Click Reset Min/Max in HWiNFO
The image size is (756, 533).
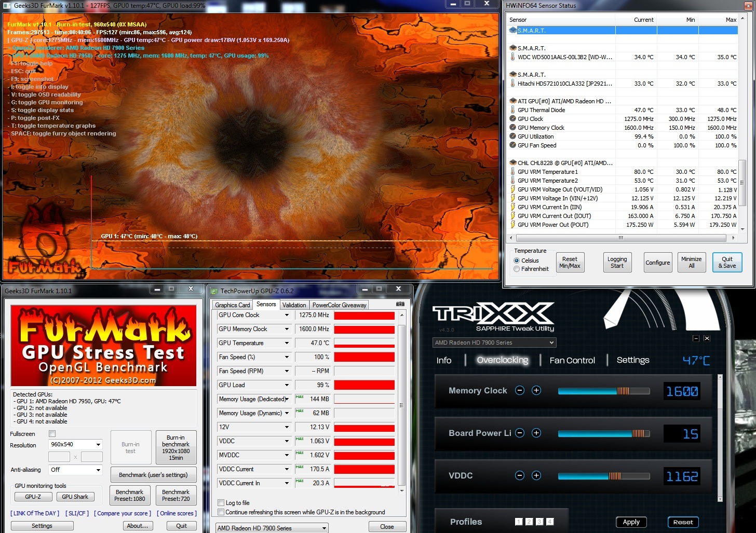coord(570,263)
